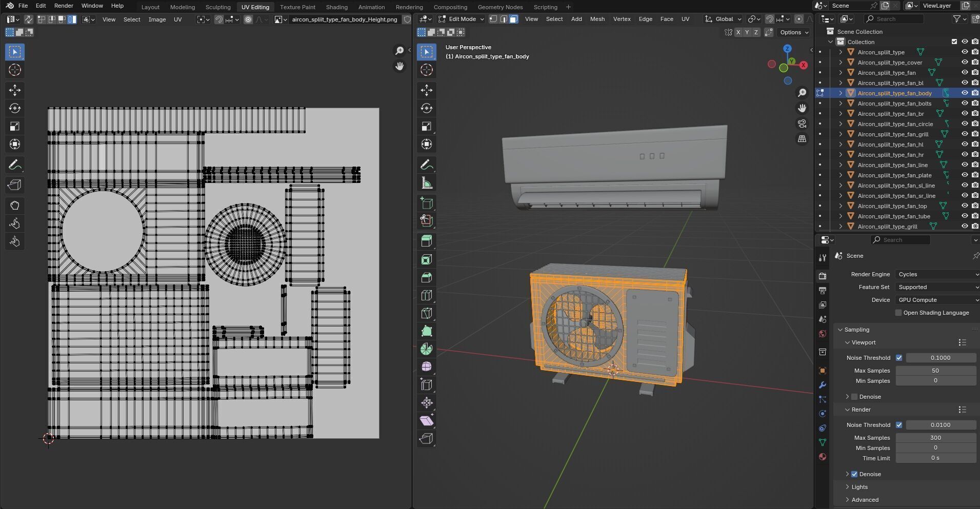Open Render Engine dropdown showing Cycles
The height and width of the screenshot is (509, 980).
tap(937, 274)
